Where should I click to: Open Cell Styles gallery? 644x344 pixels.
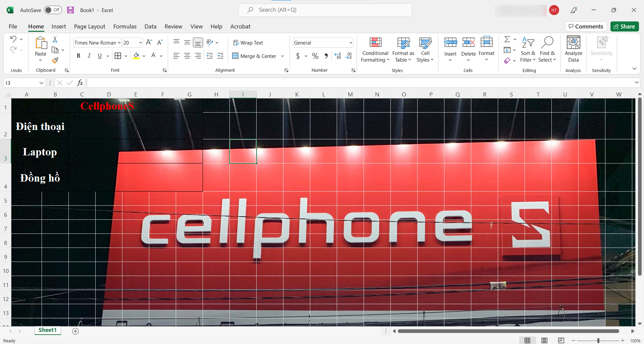pyautogui.click(x=425, y=49)
